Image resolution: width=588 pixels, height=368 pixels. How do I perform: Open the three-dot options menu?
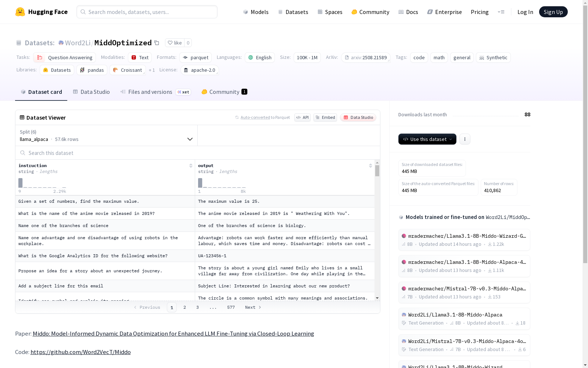tap(465, 139)
